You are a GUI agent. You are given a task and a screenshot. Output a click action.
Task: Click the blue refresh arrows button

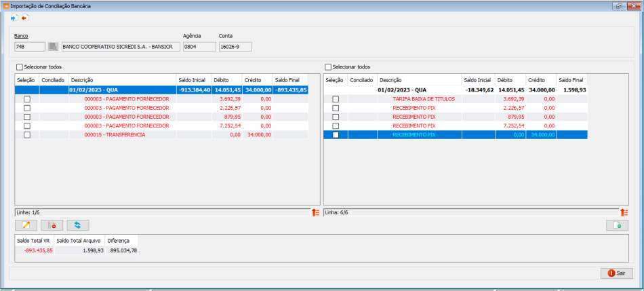[78, 225]
